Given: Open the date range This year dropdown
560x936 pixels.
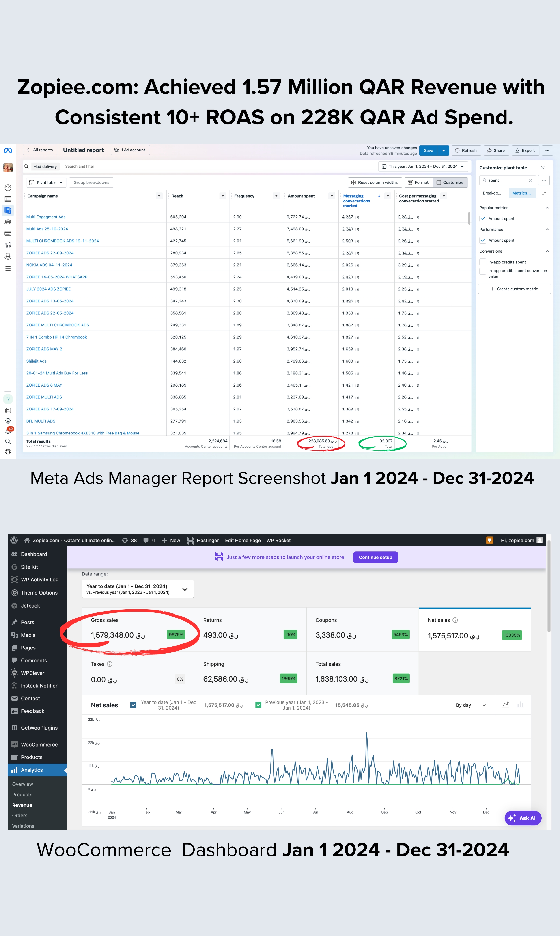Looking at the screenshot, I should point(423,167).
